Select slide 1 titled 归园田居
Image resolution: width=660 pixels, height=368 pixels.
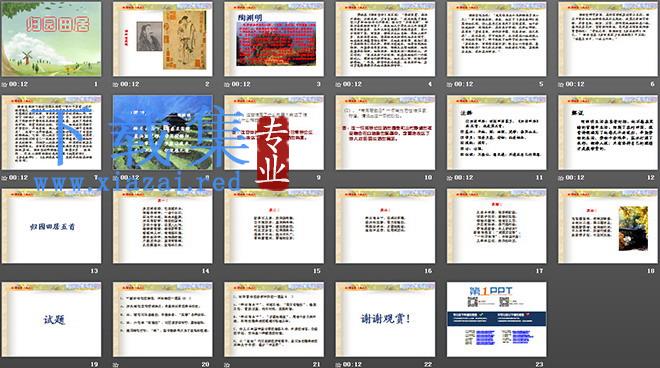click(51, 39)
